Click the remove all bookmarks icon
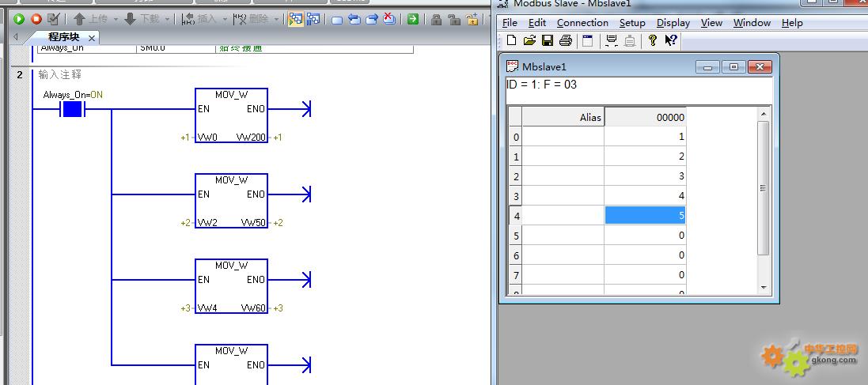Viewport: 868px width, 385px height. point(390,19)
